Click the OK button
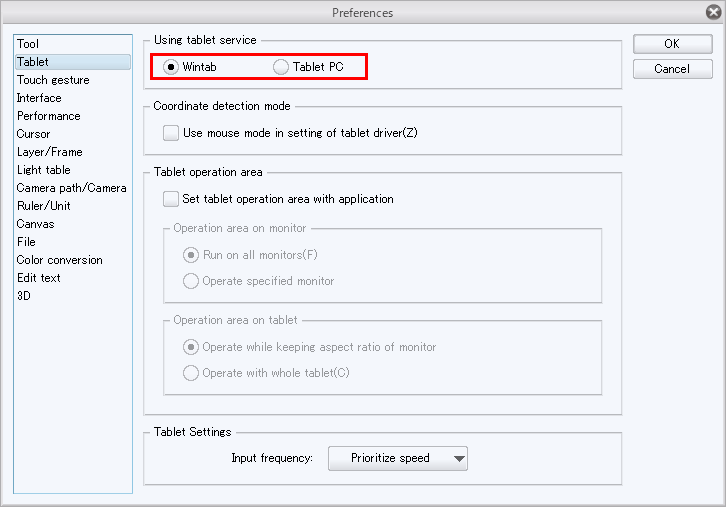The height and width of the screenshot is (507, 726). [x=672, y=44]
